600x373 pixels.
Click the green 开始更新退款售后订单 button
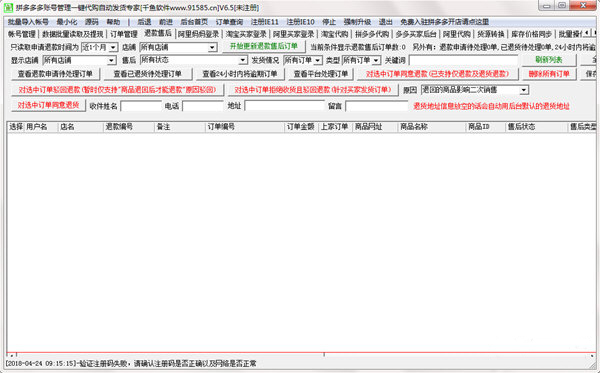[264, 46]
